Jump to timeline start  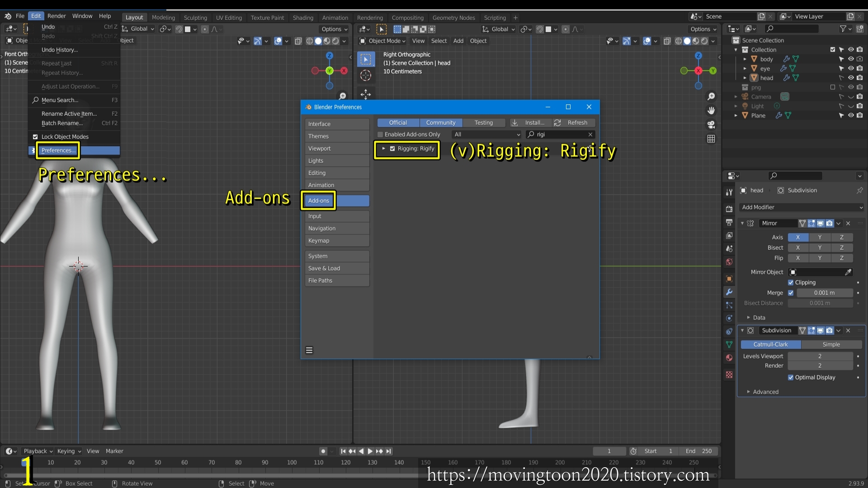[343, 451]
